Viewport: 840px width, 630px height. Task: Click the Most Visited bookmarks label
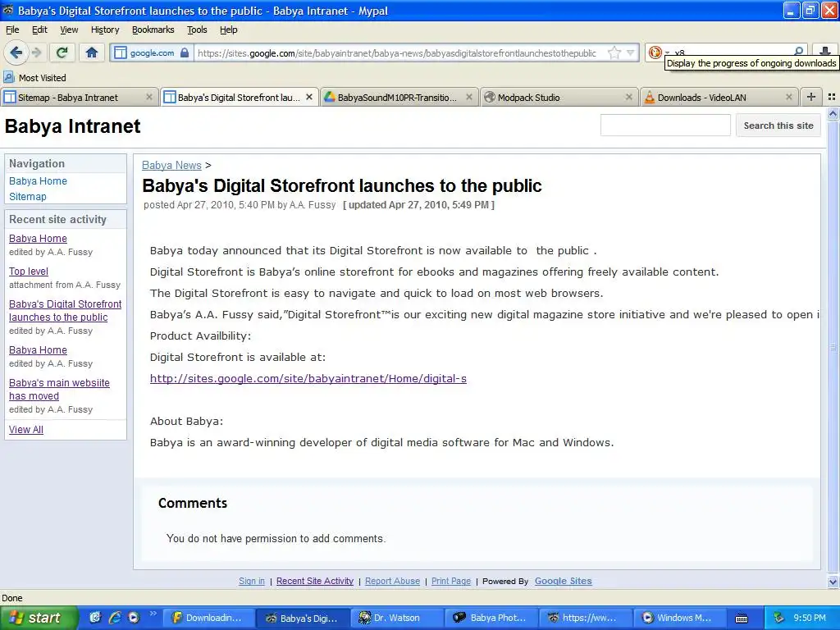pos(43,78)
